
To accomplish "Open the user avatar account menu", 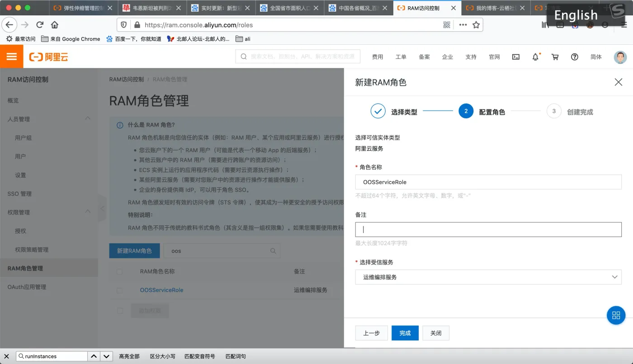I will pyautogui.click(x=620, y=57).
